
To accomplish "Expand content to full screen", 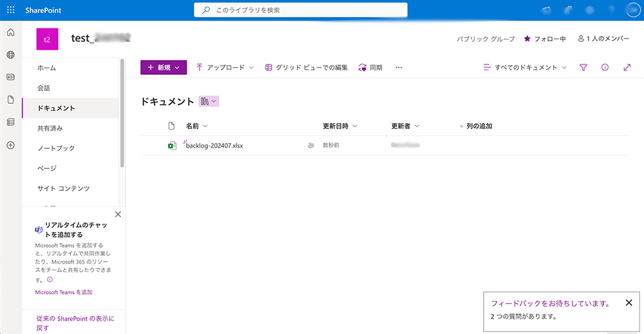I will [627, 68].
